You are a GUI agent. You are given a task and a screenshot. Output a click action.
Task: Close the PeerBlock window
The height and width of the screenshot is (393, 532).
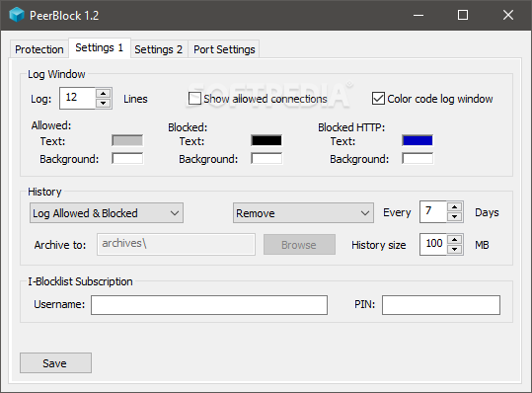pyautogui.click(x=508, y=15)
